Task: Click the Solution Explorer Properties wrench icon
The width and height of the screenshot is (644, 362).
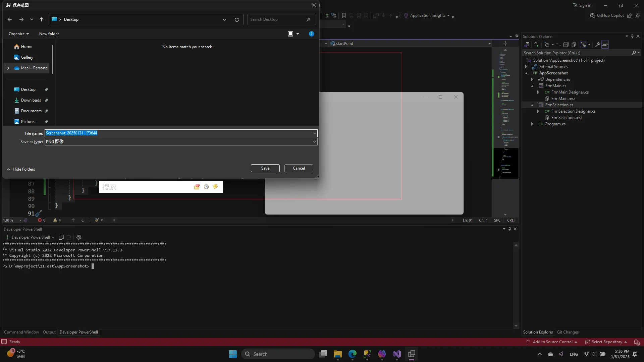Action: pos(597,45)
